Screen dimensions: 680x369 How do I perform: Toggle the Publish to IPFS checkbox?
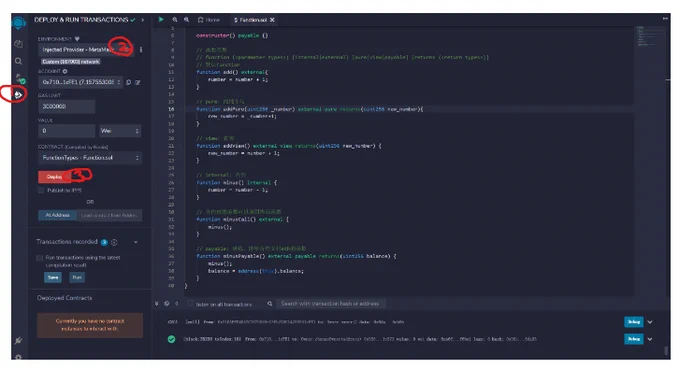41,190
